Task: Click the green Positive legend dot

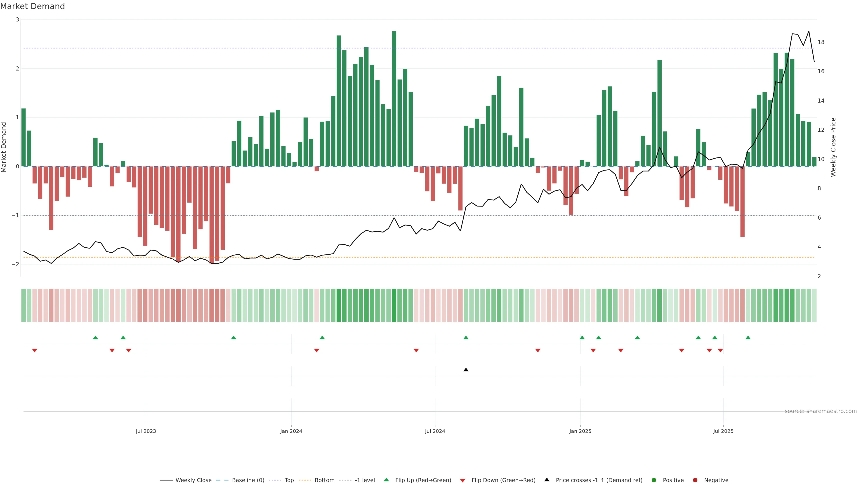Action: click(654, 480)
